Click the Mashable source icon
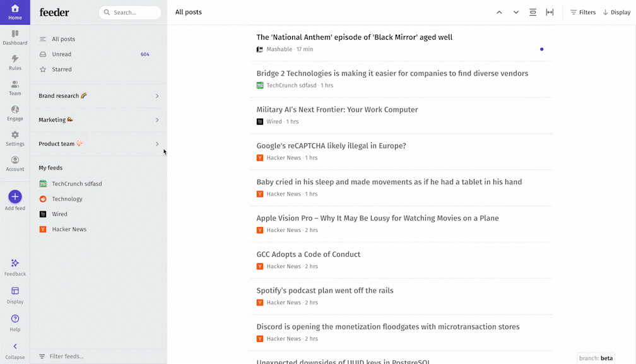The height and width of the screenshot is (364, 636). [260, 49]
